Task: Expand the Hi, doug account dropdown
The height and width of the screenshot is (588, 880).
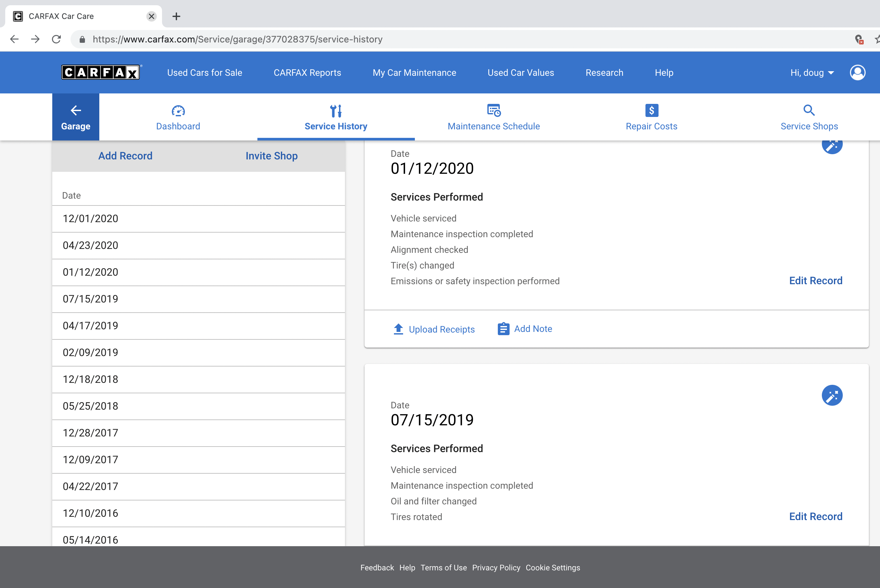Action: tap(812, 73)
